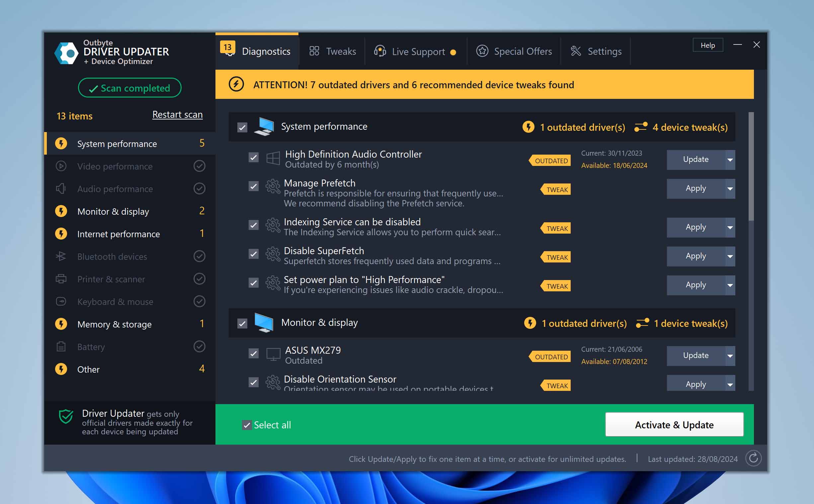The height and width of the screenshot is (504, 814).
Task: Open the Live Support tab
Action: (416, 51)
